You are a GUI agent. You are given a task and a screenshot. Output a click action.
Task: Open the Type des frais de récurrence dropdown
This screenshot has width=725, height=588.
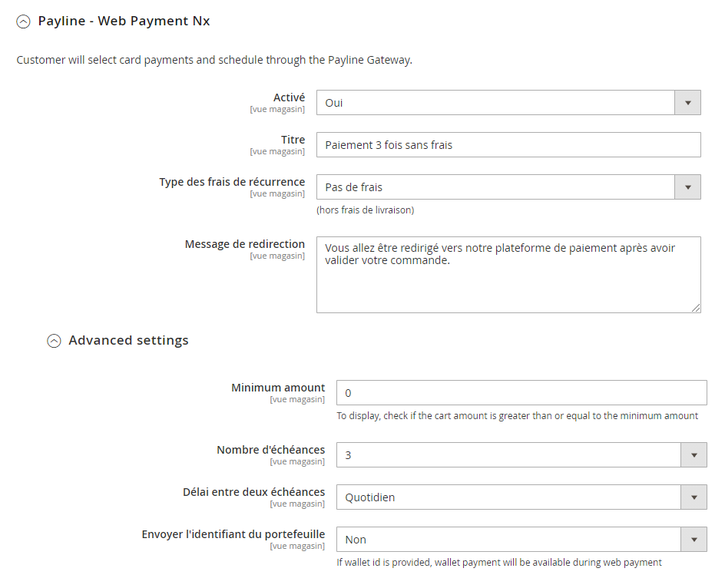[508, 187]
